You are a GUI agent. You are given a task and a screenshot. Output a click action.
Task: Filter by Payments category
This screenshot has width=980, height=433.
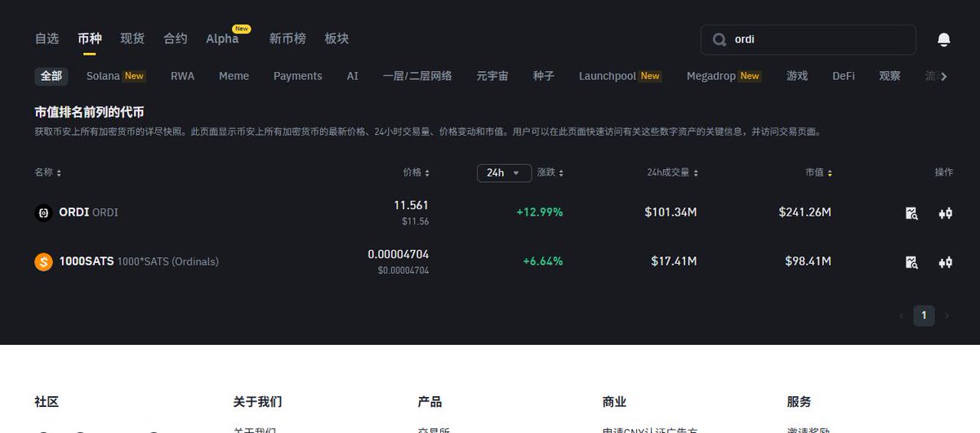[x=297, y=76]
